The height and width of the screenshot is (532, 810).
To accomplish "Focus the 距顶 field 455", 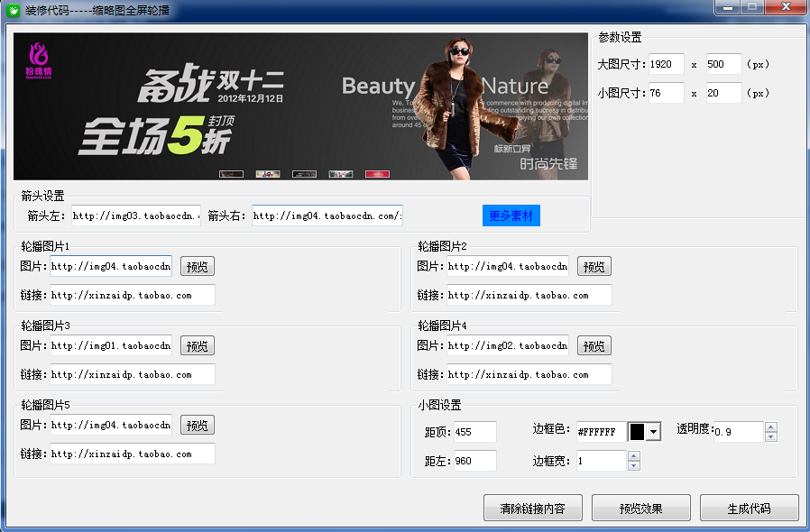I will (475, 432).
